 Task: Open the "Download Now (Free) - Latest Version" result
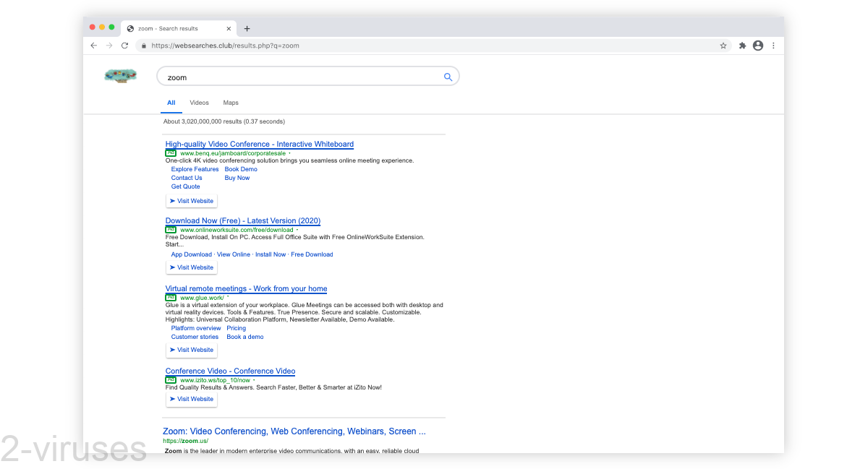[243, 220]
